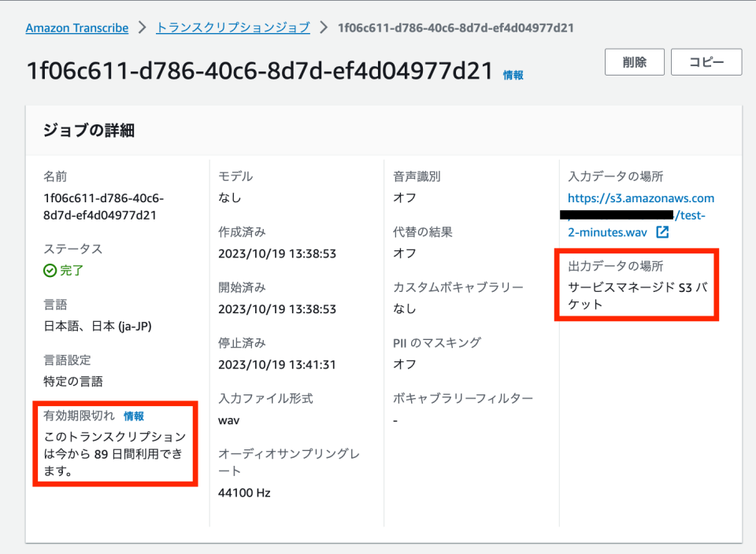Open the input data S3 URL link
756x554 pixels.
(641, 198)
